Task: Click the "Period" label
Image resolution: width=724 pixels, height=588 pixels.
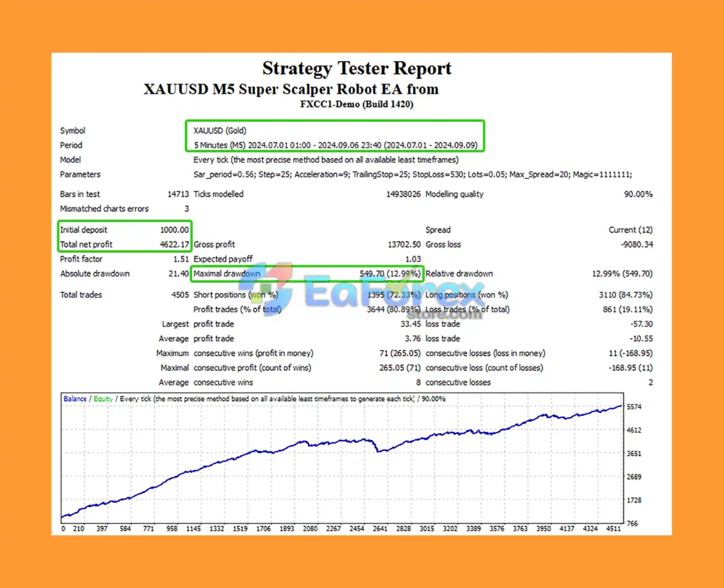Action: coord(71,145)
